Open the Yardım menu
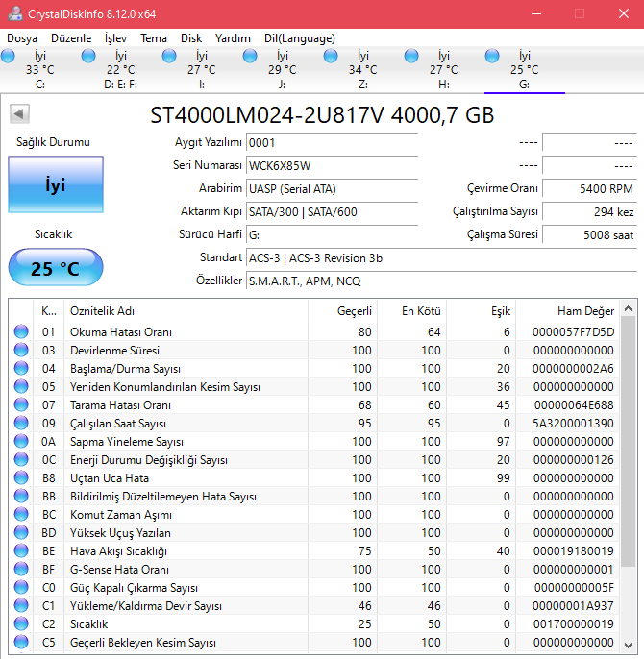The width and height of the screenshot is (644, 659). click(x=233, y=38)
